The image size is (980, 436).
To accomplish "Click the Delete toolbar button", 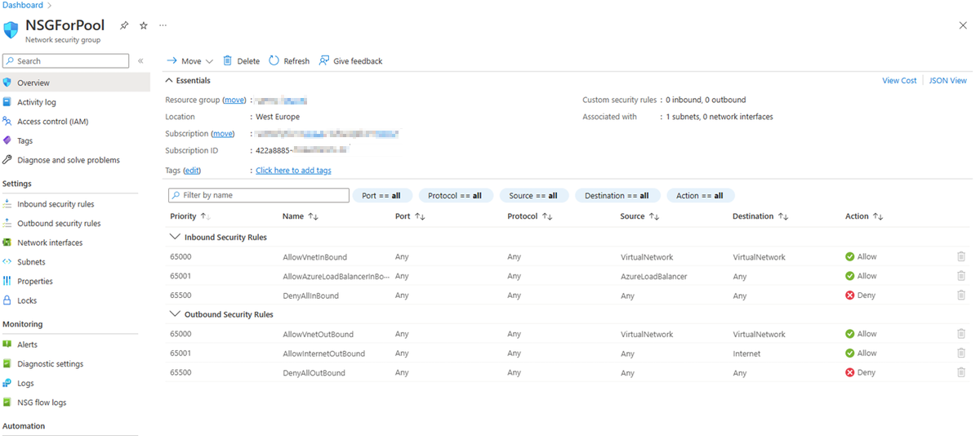I will tap(241, 61).
